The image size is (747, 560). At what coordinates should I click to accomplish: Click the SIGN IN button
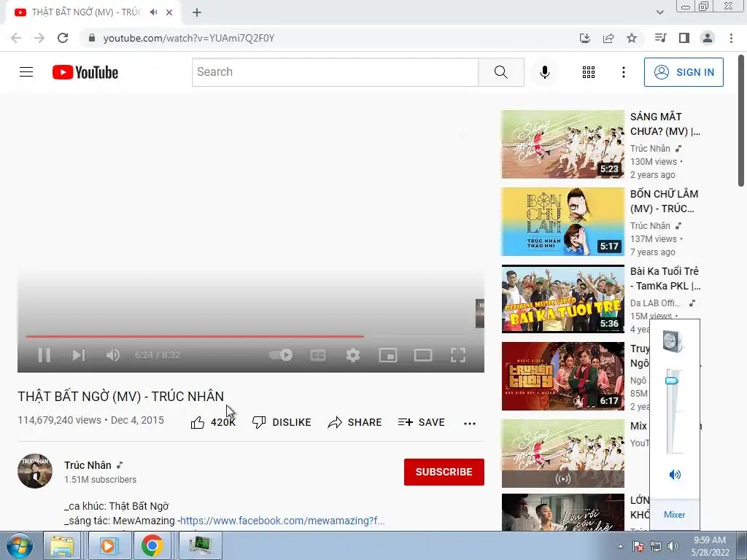coord(684,72)
